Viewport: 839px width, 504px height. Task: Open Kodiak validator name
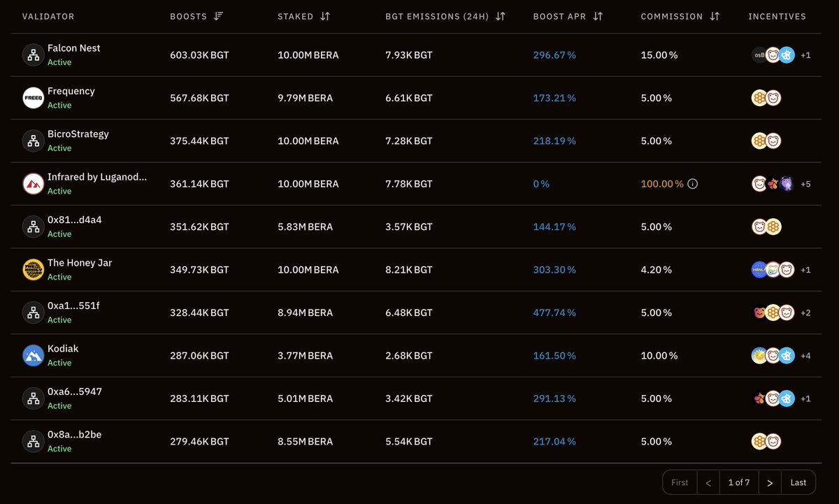(x=63, y=349)
